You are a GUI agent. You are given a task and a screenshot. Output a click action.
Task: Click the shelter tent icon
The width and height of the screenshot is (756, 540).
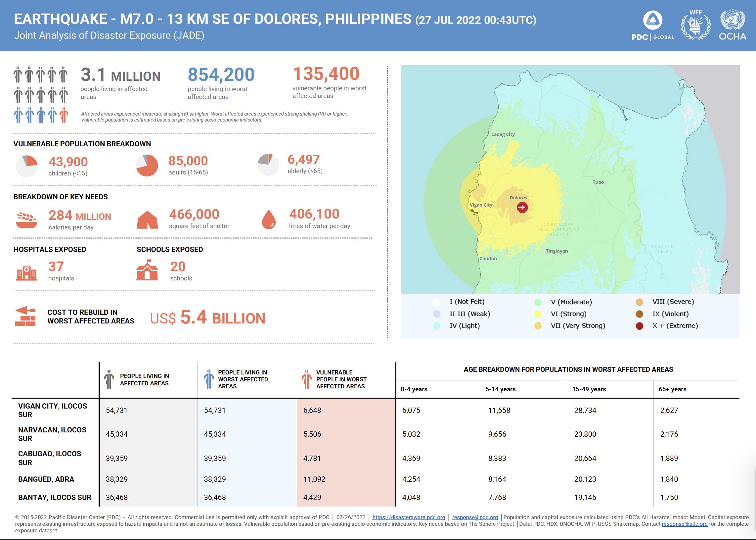(147, 220)
